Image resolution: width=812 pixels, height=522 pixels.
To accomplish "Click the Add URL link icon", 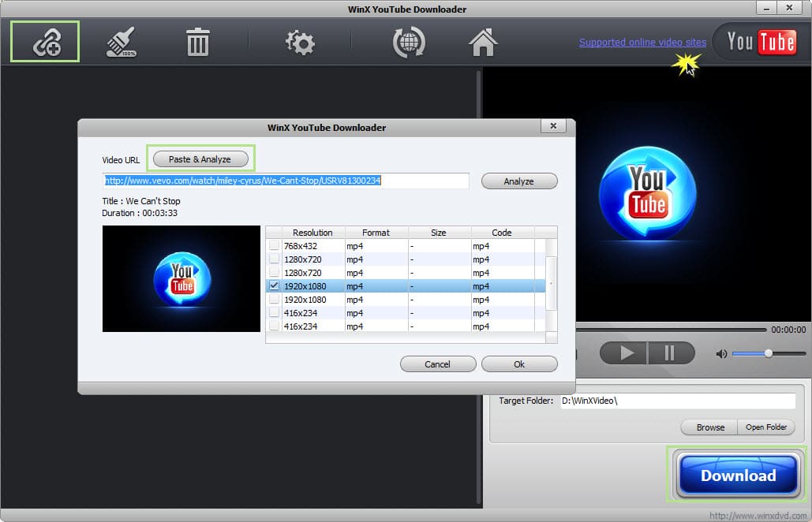I will pyautogui.click(x=46, y=42).
